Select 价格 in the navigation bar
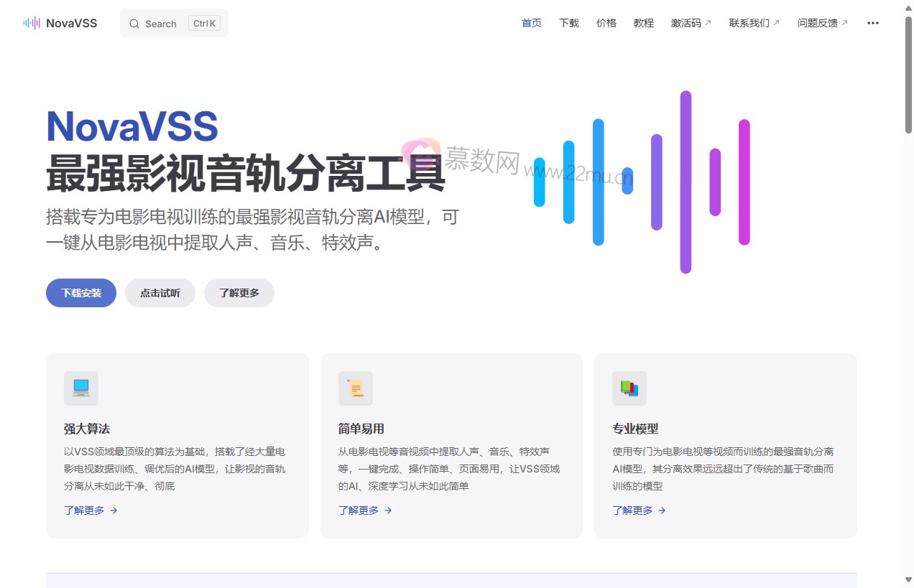 (606, 23)
